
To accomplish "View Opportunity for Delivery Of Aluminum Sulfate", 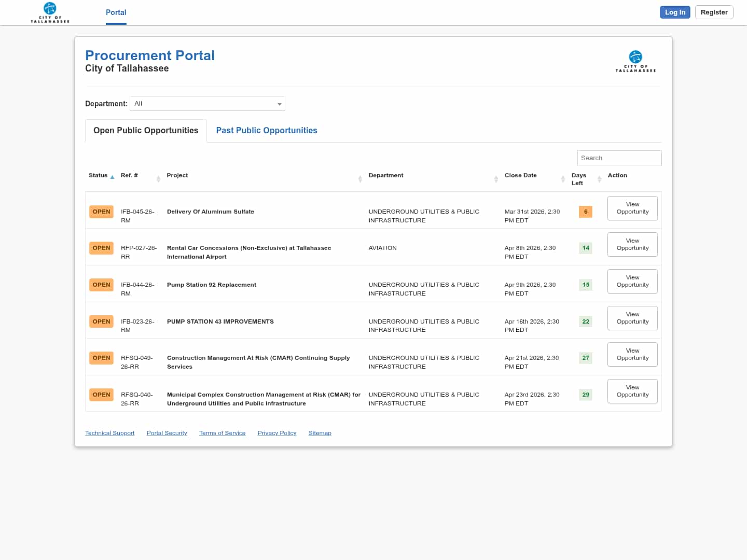I will pos(632,208).
